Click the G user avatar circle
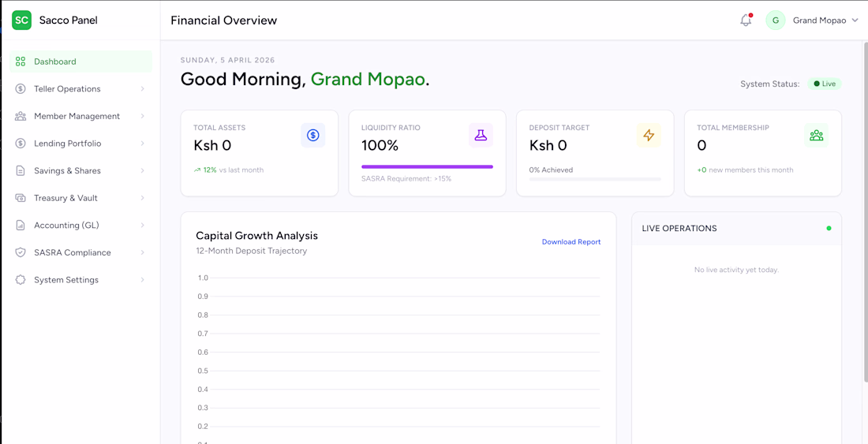868x444 pixels. click(776, 21)
